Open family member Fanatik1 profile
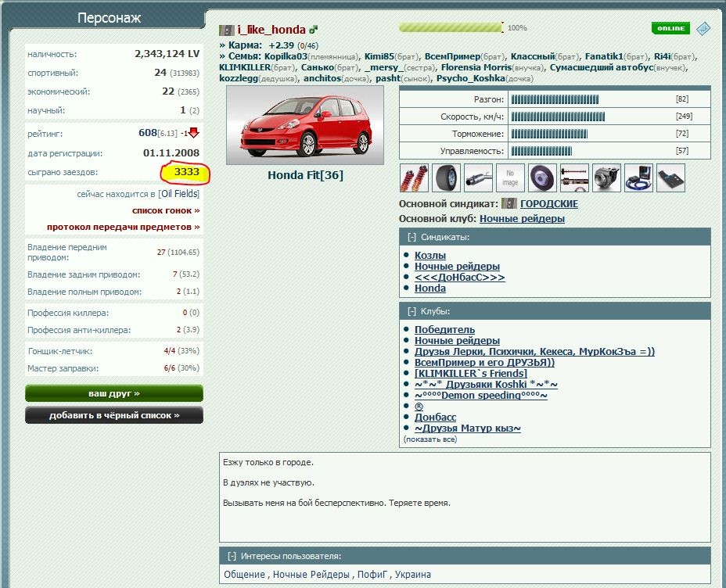 pos(604,56)
